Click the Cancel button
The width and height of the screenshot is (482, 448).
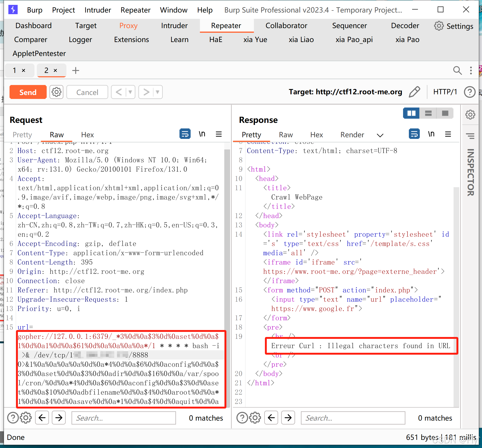(x=87, y=92)
